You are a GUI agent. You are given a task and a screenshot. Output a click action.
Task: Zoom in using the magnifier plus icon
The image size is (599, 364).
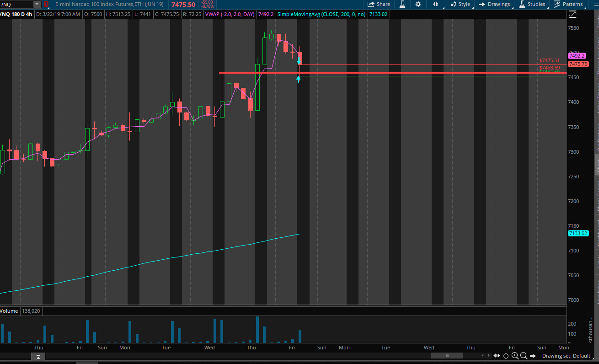(x=515, y=356)
